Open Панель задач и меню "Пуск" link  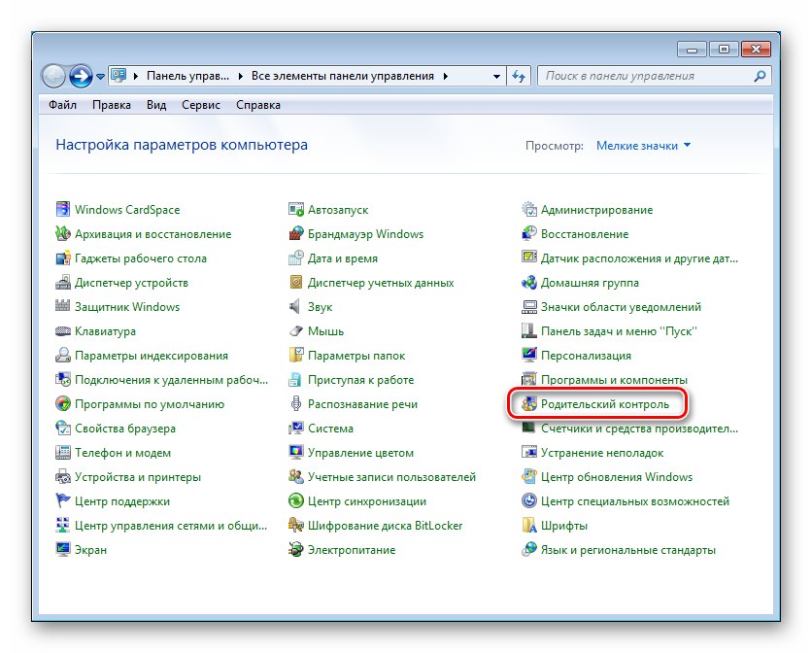pos(619,330)
